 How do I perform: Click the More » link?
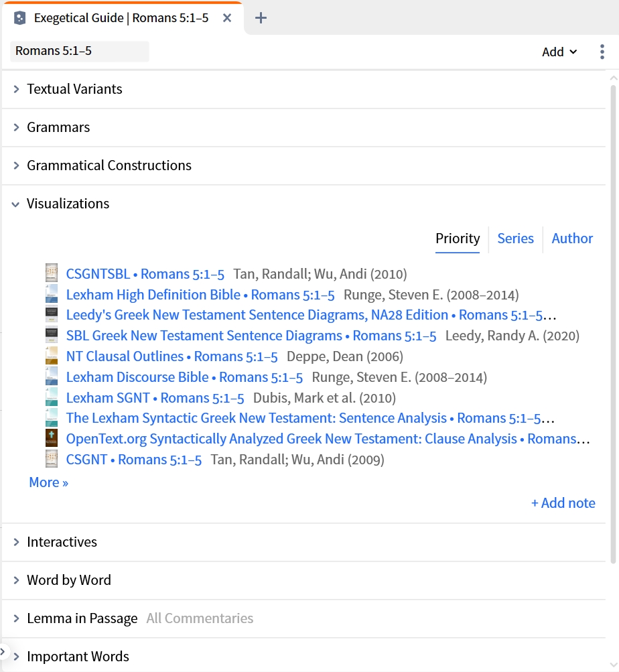tap(48, 482)
